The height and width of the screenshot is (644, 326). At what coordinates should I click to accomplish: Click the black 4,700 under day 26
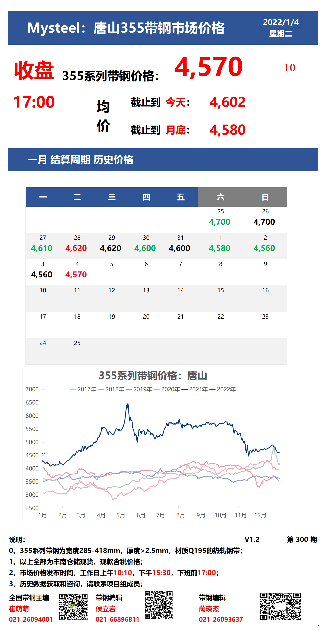(x=264, y=222)
